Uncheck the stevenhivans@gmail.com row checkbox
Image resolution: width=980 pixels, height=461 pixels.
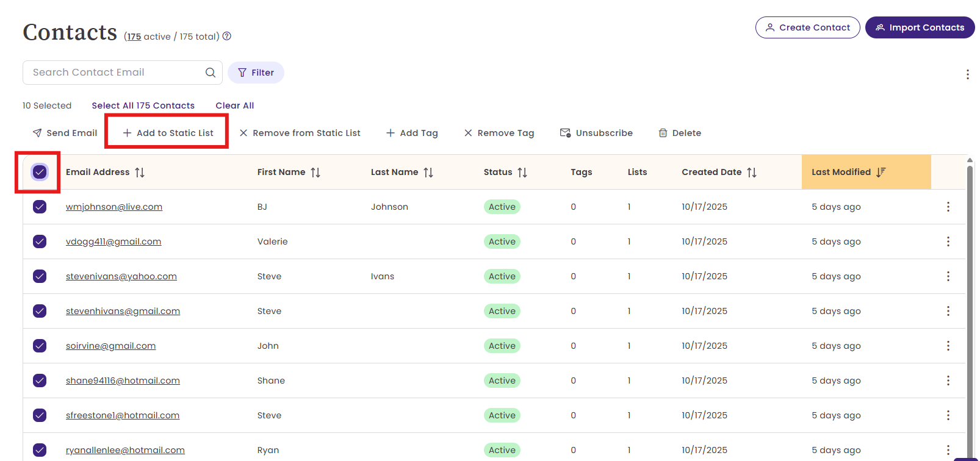[x=40, y=311]
